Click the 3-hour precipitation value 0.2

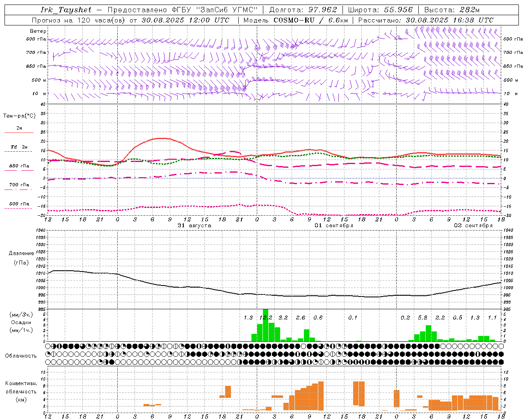coord(405,317)
